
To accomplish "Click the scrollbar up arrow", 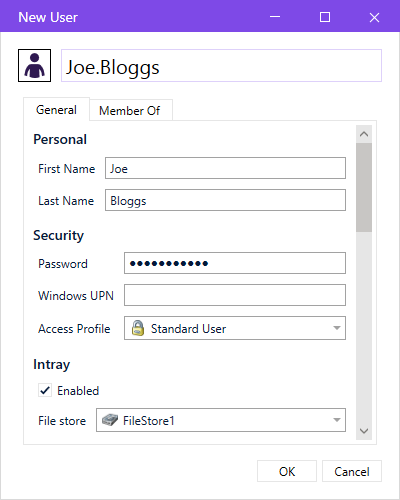I will (364, 134).
